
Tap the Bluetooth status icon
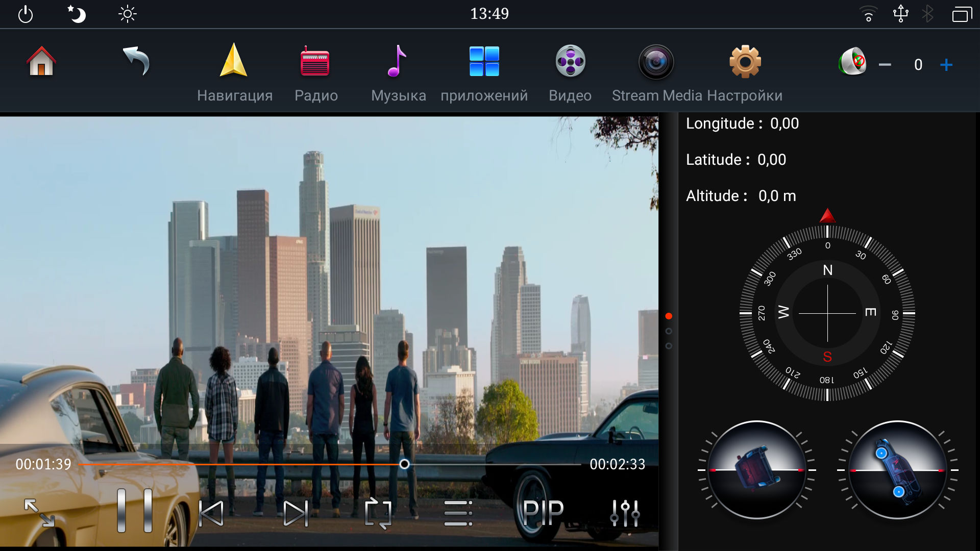(x=928, y=14)
